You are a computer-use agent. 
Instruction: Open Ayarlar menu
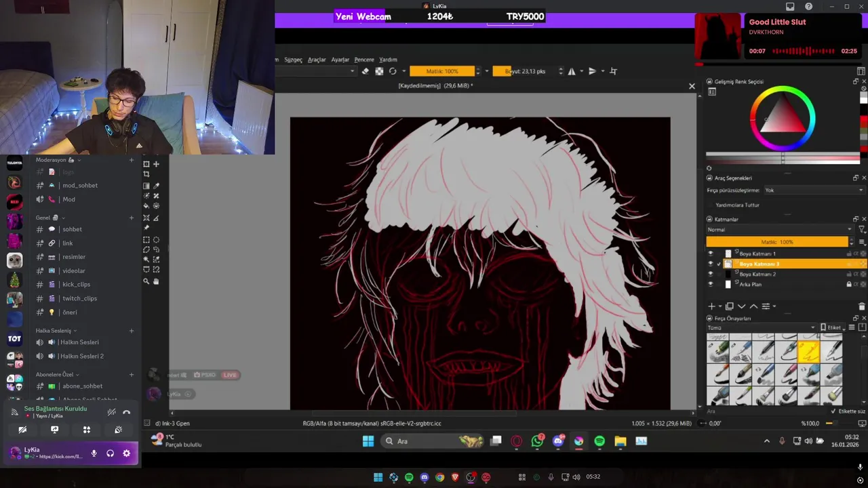(340, 60)
